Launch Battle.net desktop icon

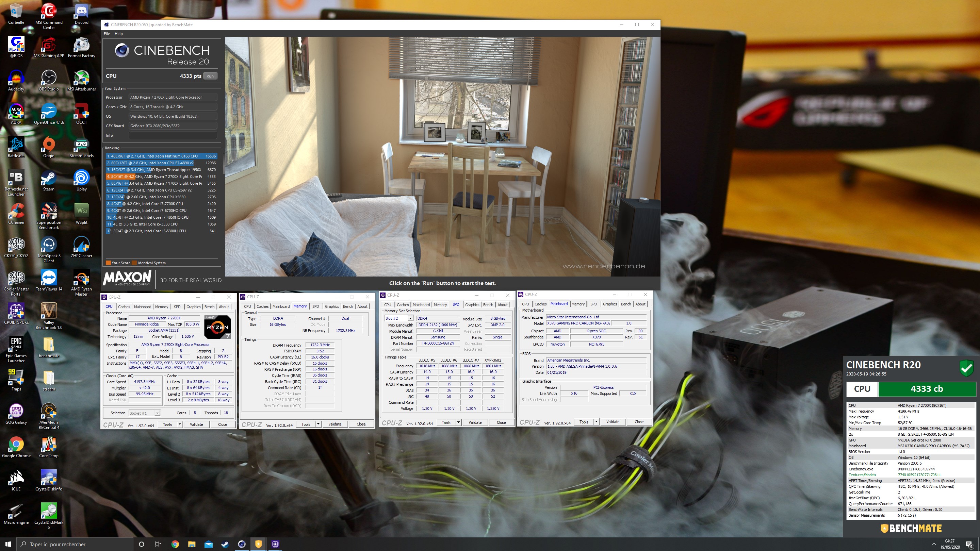pos(16,147)
